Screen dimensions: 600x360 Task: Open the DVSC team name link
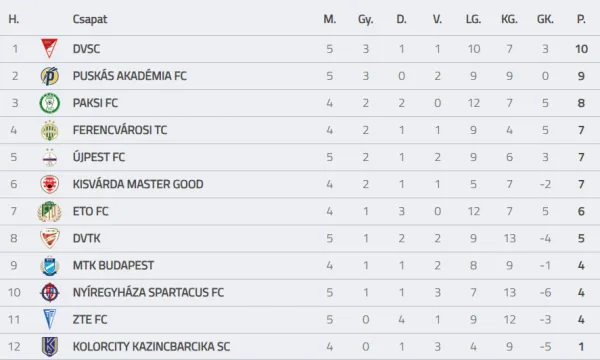(86, 49)
